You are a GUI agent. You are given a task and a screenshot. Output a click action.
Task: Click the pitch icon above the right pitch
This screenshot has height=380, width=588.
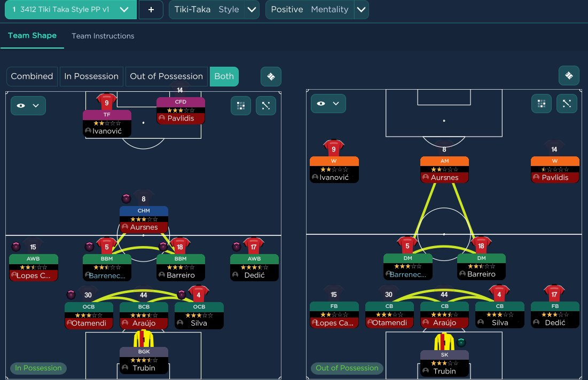(569, 76)
